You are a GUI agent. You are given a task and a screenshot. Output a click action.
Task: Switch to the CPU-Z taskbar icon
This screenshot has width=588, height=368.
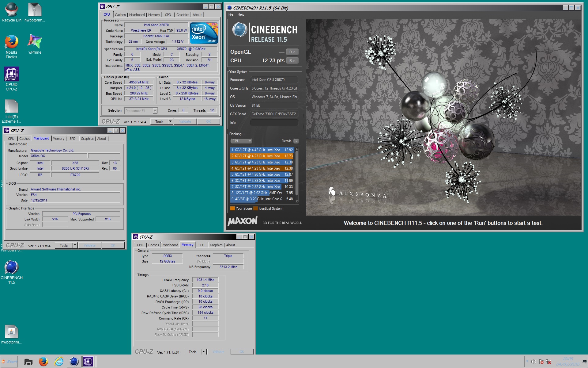(x=88, y=362)
